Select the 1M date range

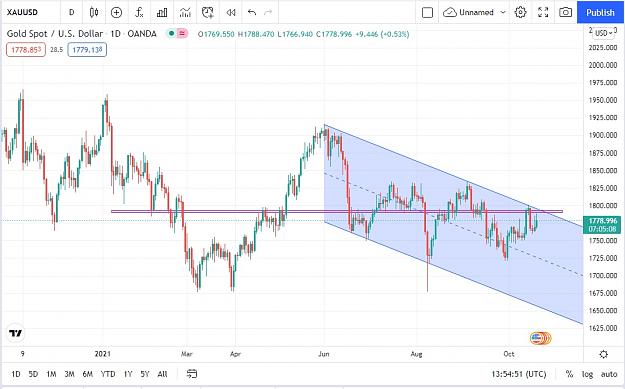tap(51, 374)
